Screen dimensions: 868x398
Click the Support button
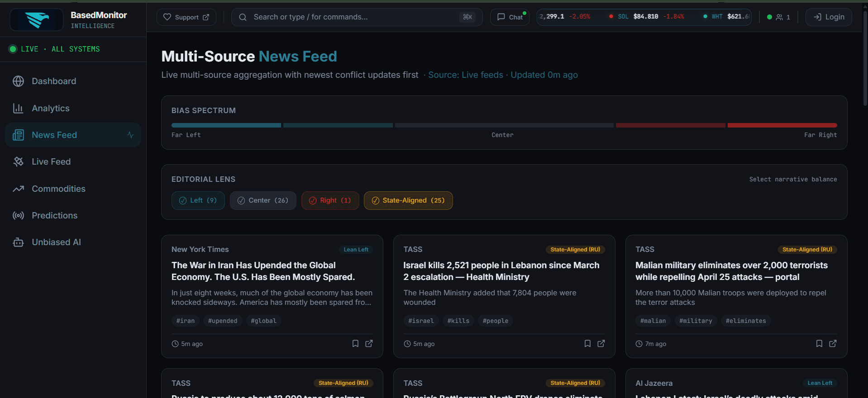[186, 17]
